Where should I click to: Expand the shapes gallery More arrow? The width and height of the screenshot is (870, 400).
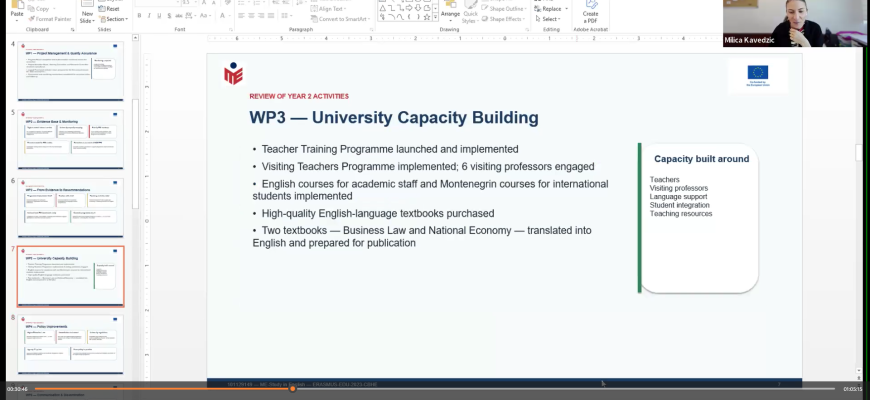coord(436,17)
